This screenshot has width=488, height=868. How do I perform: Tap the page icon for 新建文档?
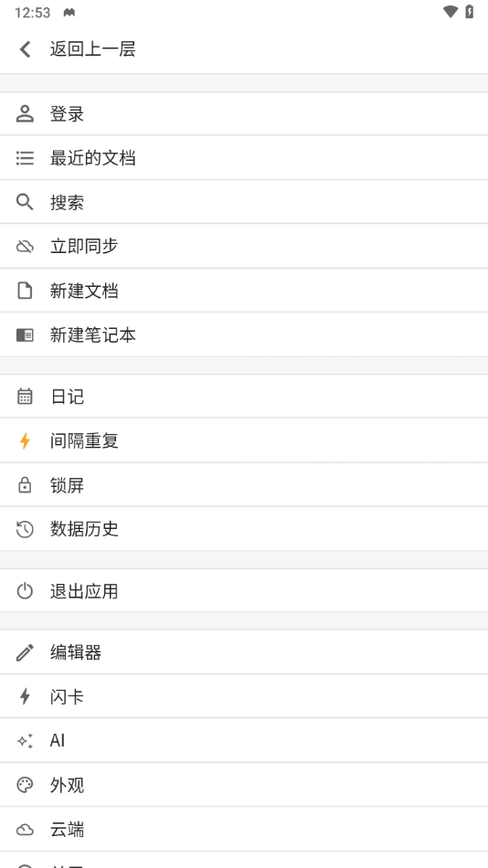click(25, 291)
